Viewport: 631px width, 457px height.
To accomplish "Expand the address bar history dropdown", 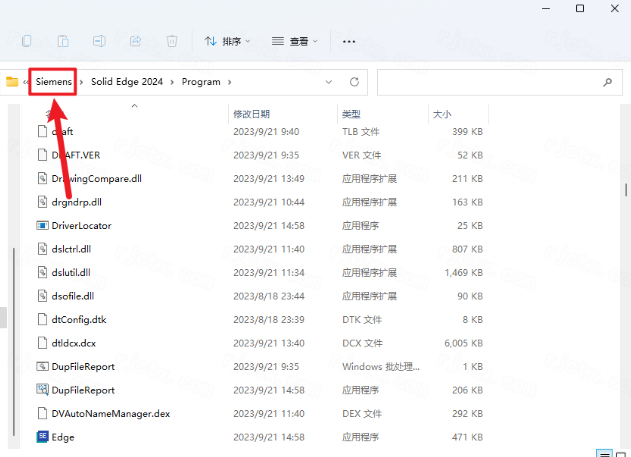I will click(328, 81).
